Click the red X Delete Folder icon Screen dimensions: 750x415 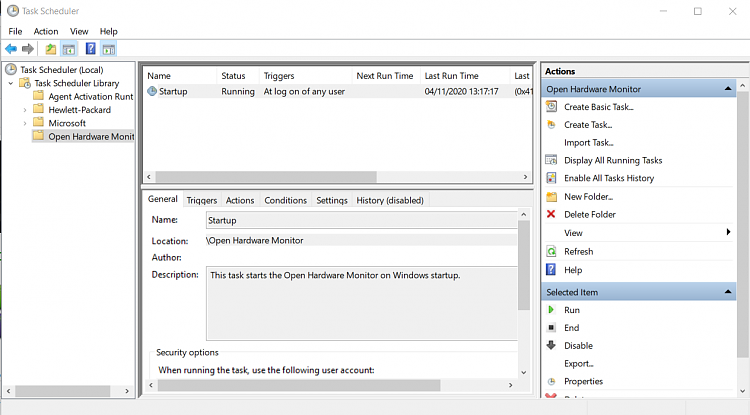(x=551, y=214)
